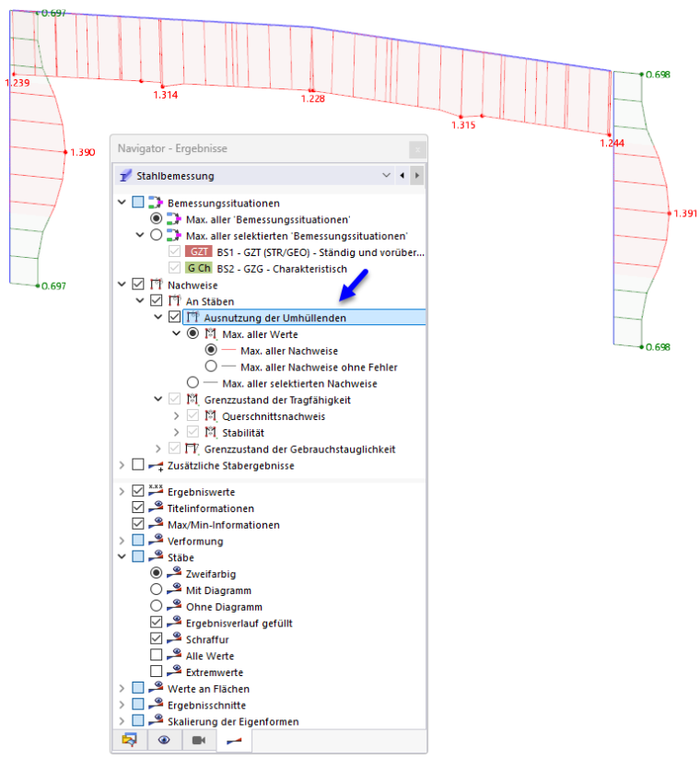Select Max. aller 'Bemessungssituationen' radio button

click(156, 219)
